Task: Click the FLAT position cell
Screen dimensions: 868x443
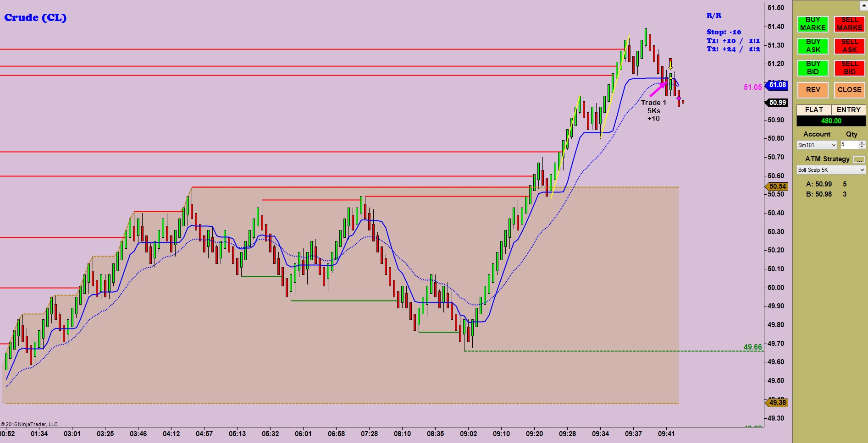Action: tap(814, 110)
